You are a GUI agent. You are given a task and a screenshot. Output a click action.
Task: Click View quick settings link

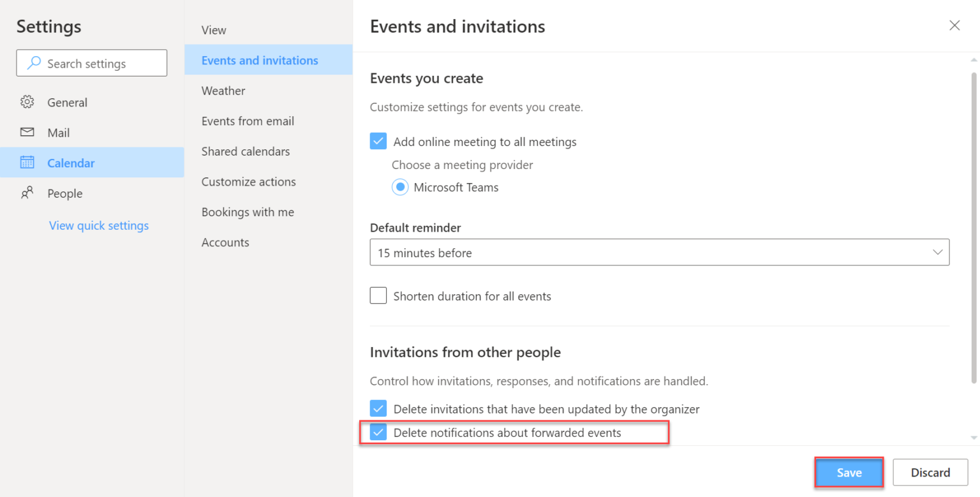pyautogui.click(x=99, y=225)
